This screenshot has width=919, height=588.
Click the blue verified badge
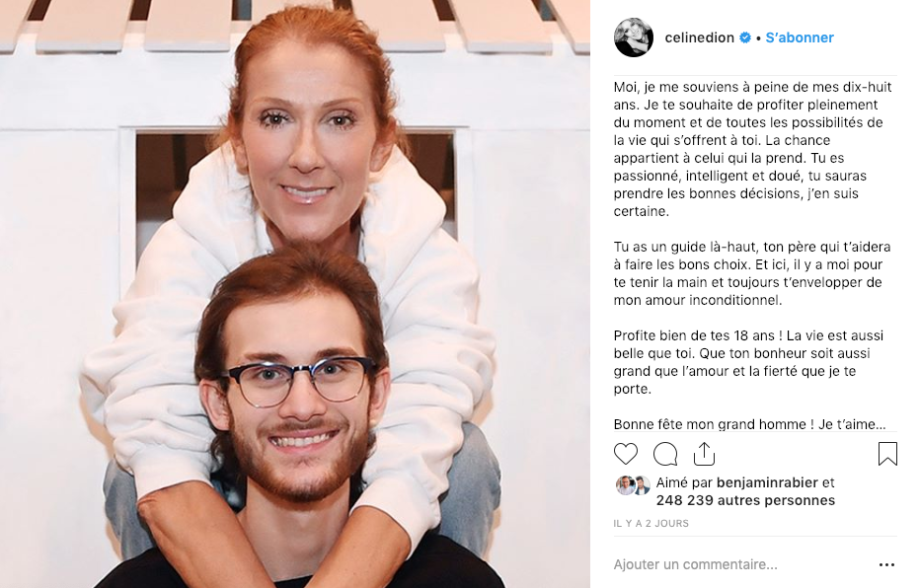[745, 37]
